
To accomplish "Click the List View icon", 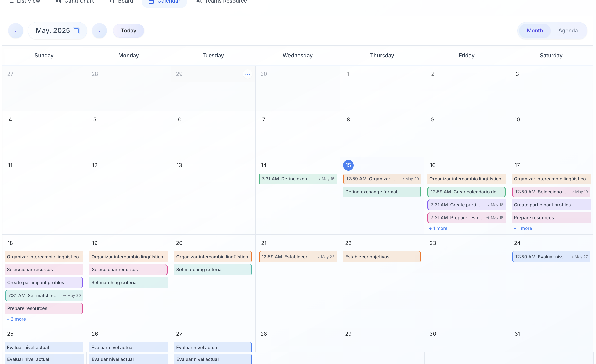I will [x=11, y=2].
